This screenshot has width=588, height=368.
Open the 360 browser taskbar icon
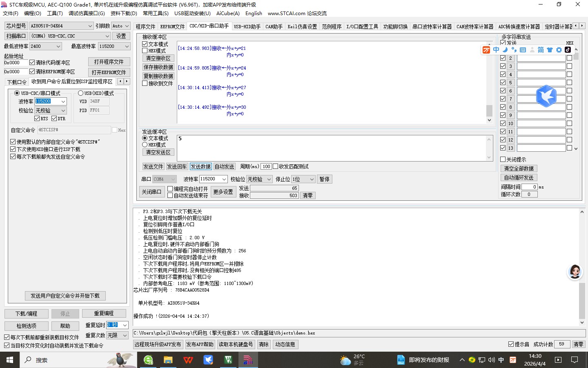148,360
